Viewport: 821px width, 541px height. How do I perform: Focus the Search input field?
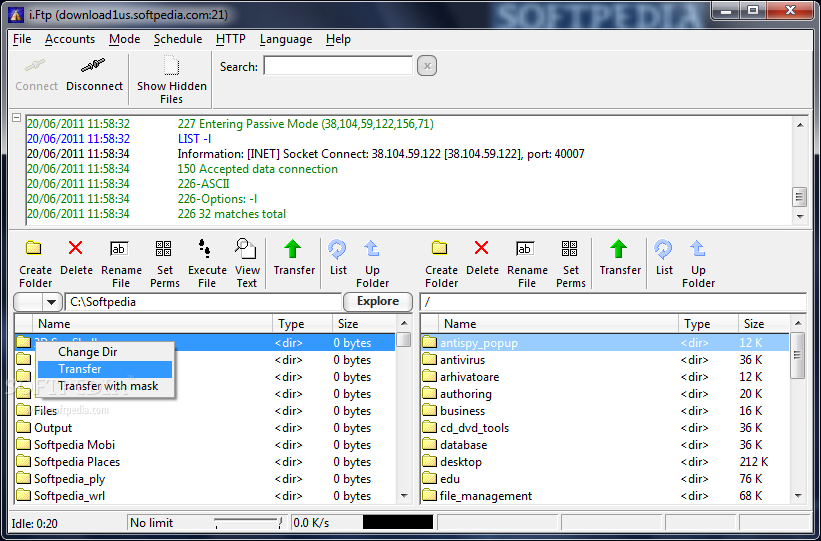tap(338, 66)
